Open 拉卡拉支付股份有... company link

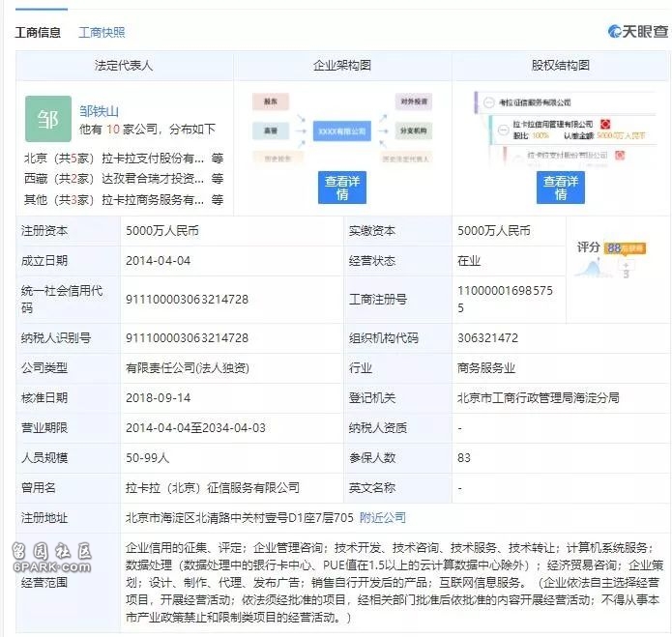point(153,159)
